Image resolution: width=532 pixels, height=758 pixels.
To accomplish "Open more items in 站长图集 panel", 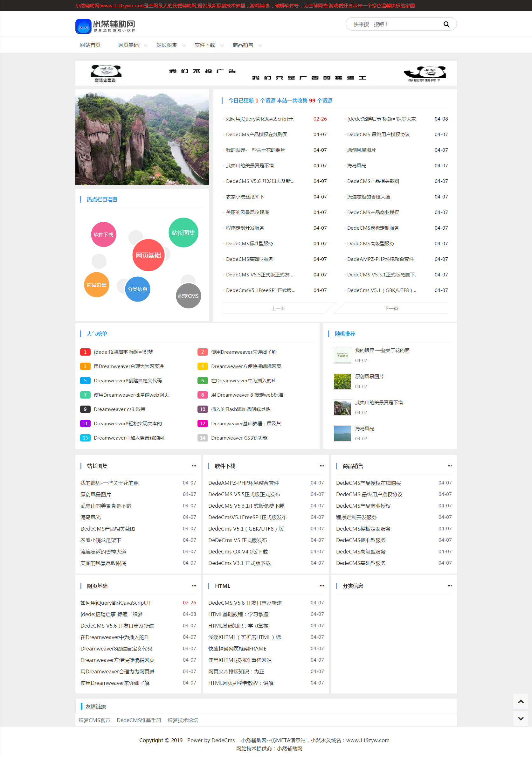I will [x=194, y=466].
